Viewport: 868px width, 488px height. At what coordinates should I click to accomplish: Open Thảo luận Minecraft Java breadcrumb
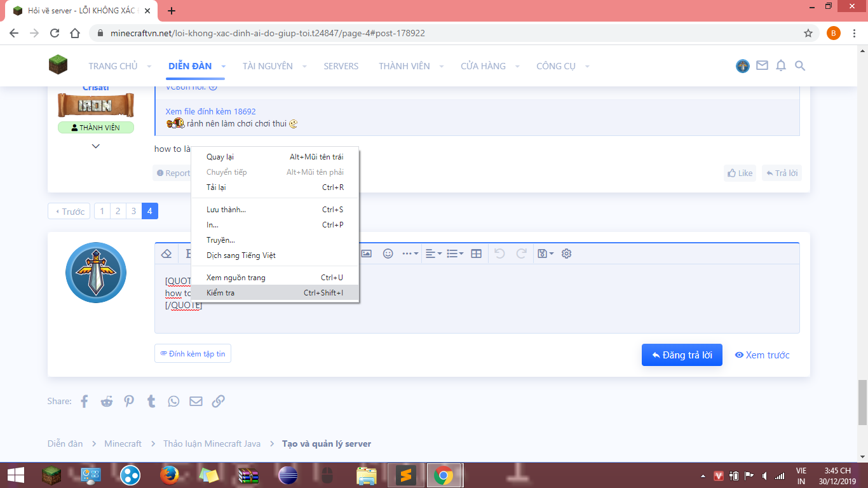click(x=212, y=444)
